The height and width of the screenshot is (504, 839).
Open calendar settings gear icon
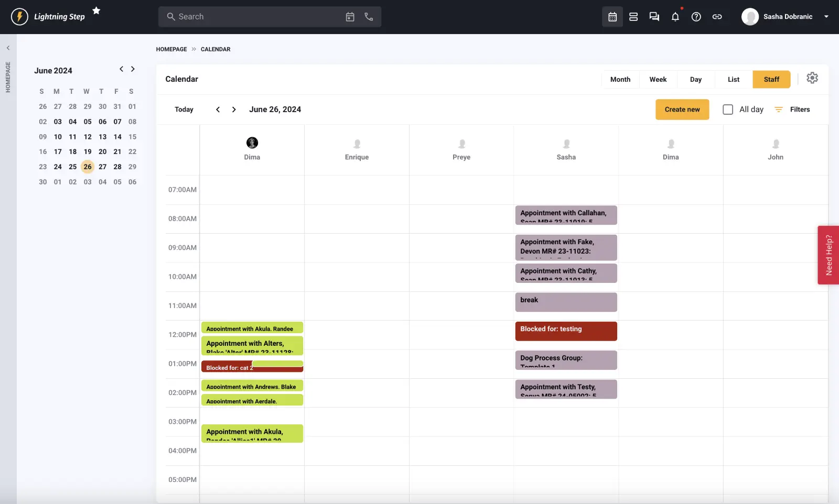point(812,77)
